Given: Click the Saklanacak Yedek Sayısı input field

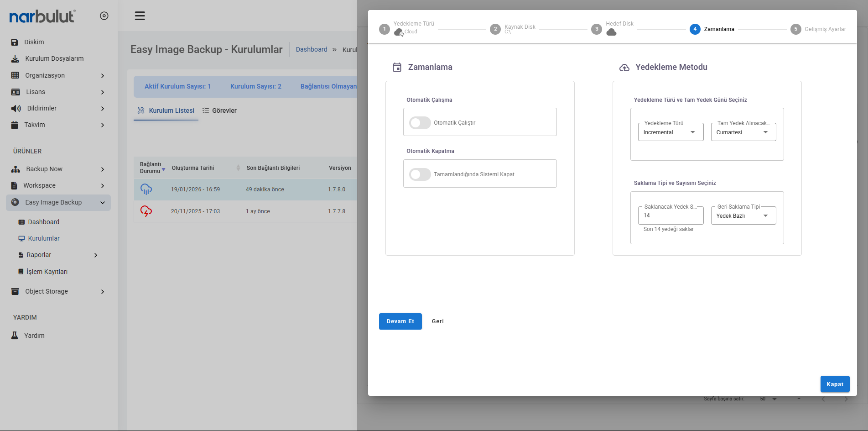Looking at the screenshot, I should coord(670,216).
